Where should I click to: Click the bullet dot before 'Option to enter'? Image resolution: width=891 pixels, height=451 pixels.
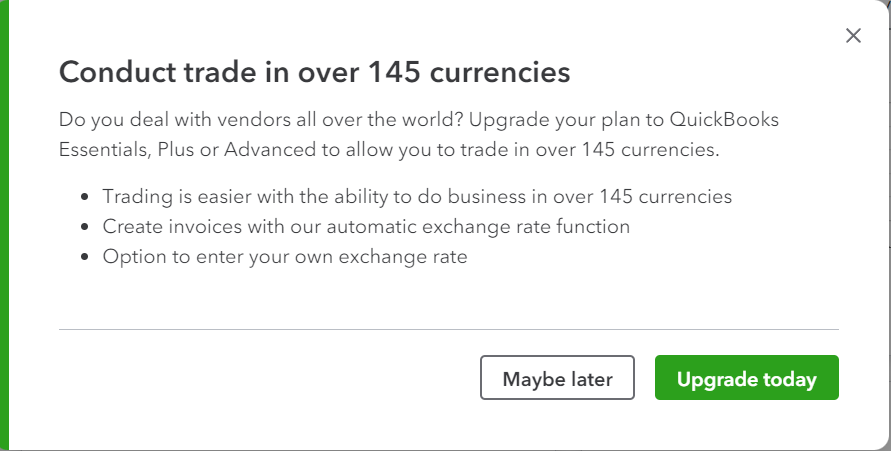point(85,257)
